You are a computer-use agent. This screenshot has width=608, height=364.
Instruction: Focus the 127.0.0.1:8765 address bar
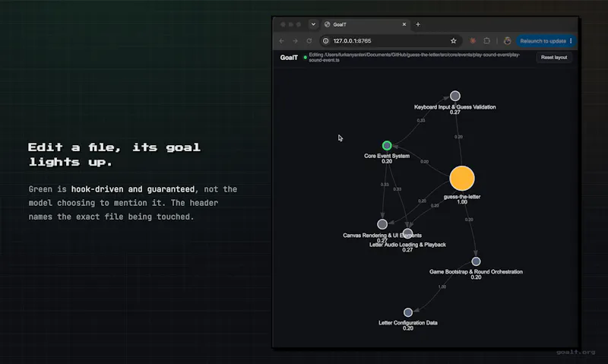pyautogui.click(x=389, y=41)
